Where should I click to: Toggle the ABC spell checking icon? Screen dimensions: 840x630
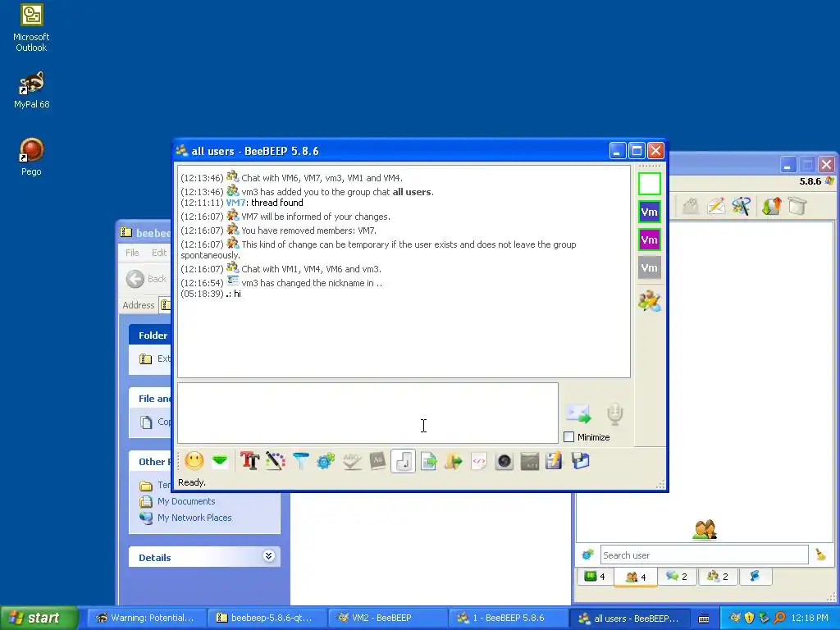352,461
